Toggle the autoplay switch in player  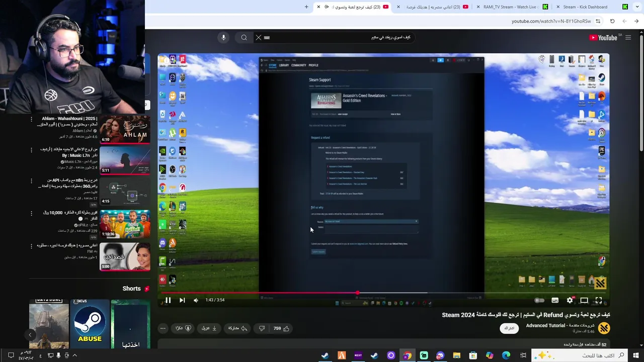(x=539, y=300)
